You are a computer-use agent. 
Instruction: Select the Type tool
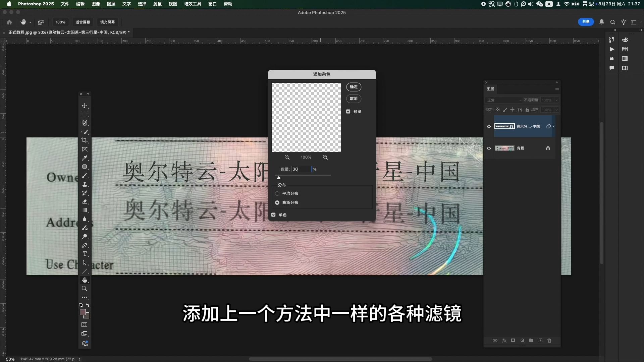pos(85,254)
